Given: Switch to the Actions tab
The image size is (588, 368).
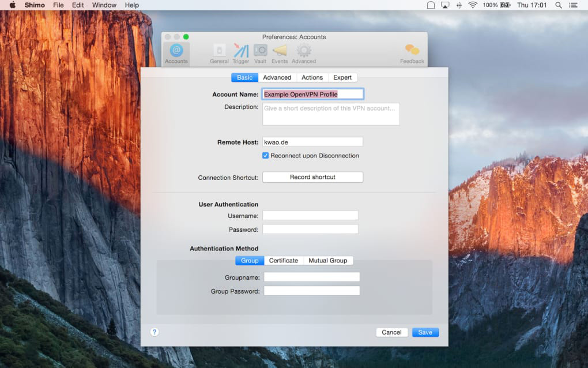Looking at the screenshot, I should (312, 77).
